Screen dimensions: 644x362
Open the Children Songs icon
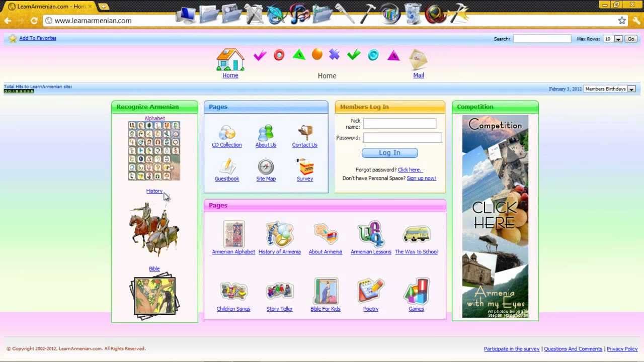pos(233,291)
